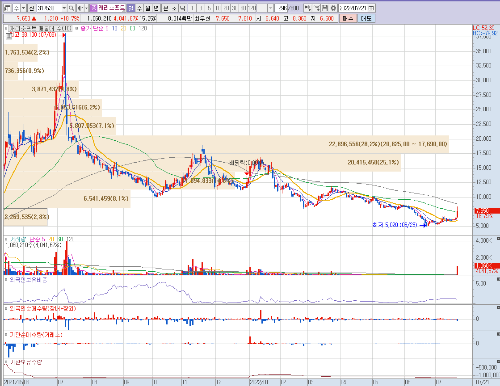Open chart settings gear icon
This screenshot has width=500, height=386.
(333, 8)
